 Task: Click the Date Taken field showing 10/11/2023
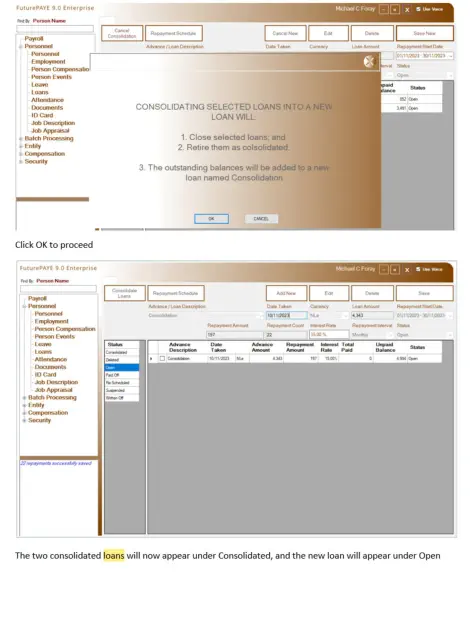pos(287,316)
